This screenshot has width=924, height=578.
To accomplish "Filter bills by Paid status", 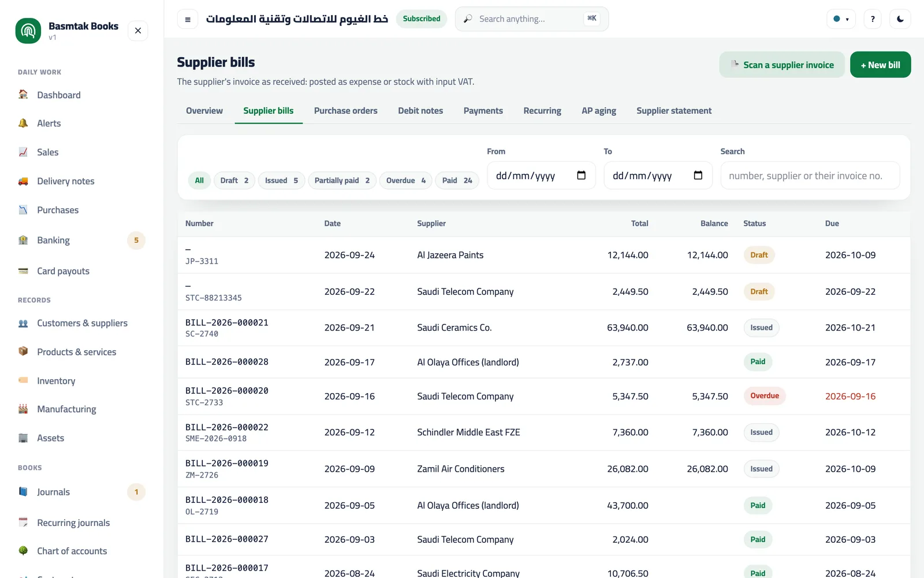I will point(457,180).
